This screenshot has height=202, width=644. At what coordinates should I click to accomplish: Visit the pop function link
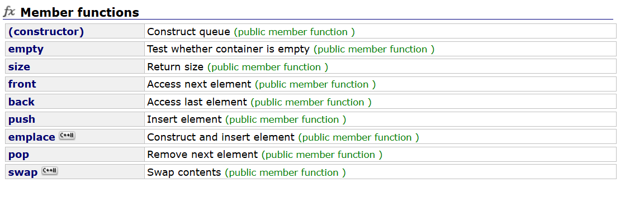point(18,155)
